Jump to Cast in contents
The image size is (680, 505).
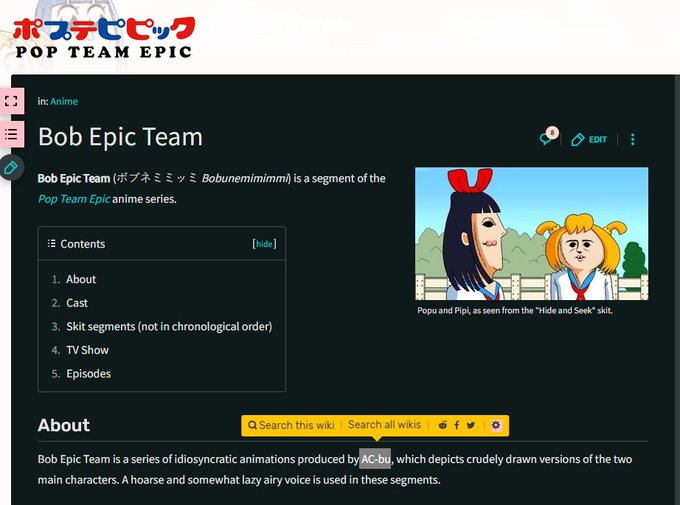click(x=77, y=303)
